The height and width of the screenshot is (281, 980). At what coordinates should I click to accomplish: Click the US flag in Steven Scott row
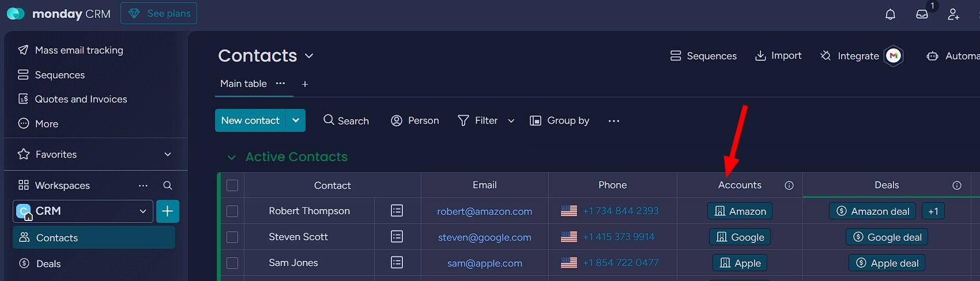(569, 237)
